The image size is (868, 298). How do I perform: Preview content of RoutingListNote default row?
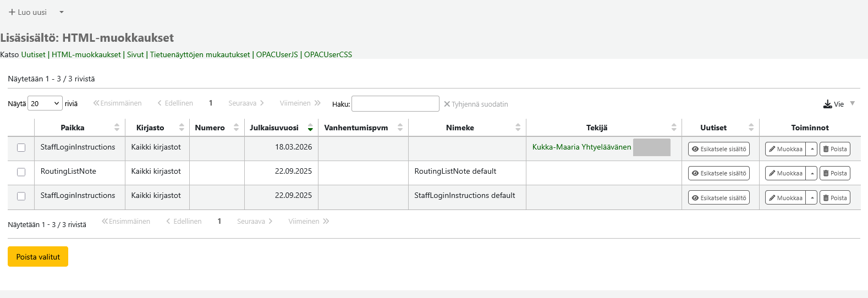point(718,173)
